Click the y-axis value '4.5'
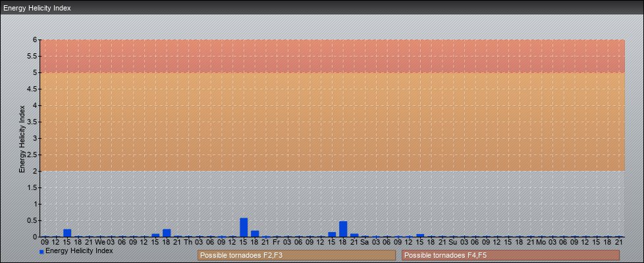 click(33, 89)
